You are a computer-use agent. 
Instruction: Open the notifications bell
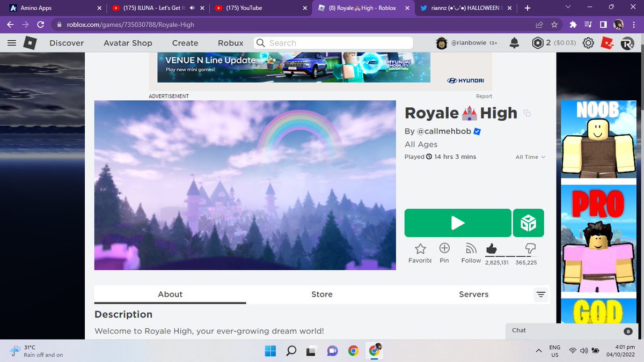coord(514,43)
